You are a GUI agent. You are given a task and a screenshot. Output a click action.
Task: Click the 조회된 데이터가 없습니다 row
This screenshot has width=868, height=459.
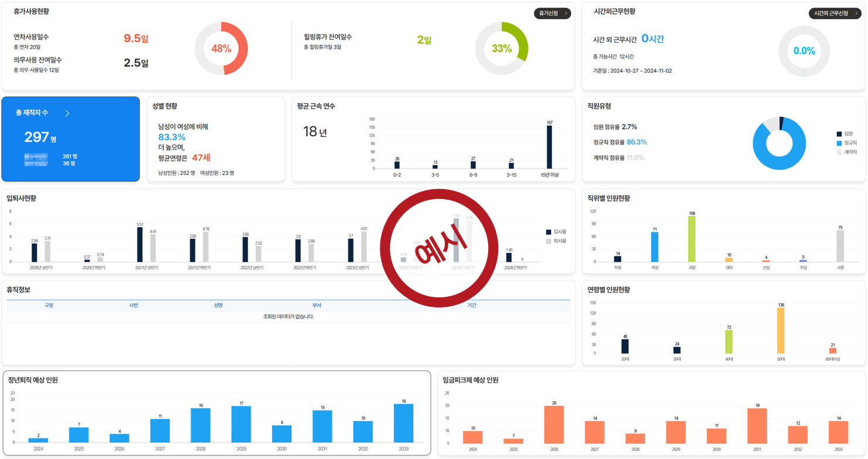289,317
